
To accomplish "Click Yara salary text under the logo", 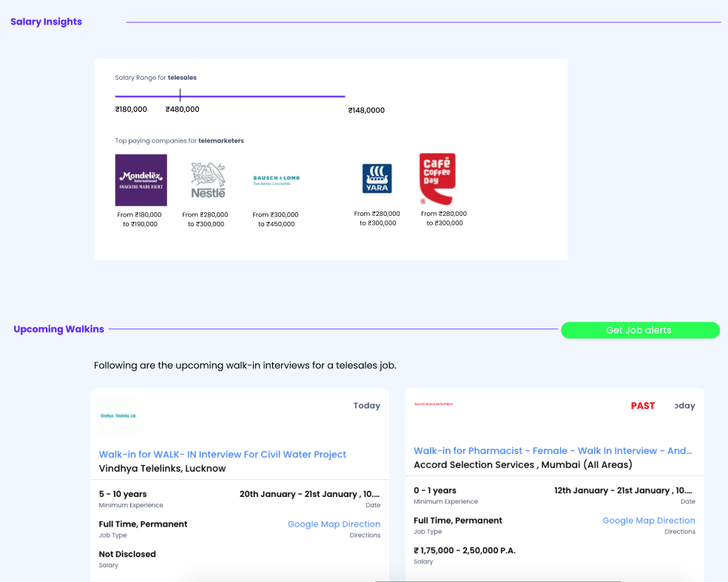I will (x=377, y=218).
